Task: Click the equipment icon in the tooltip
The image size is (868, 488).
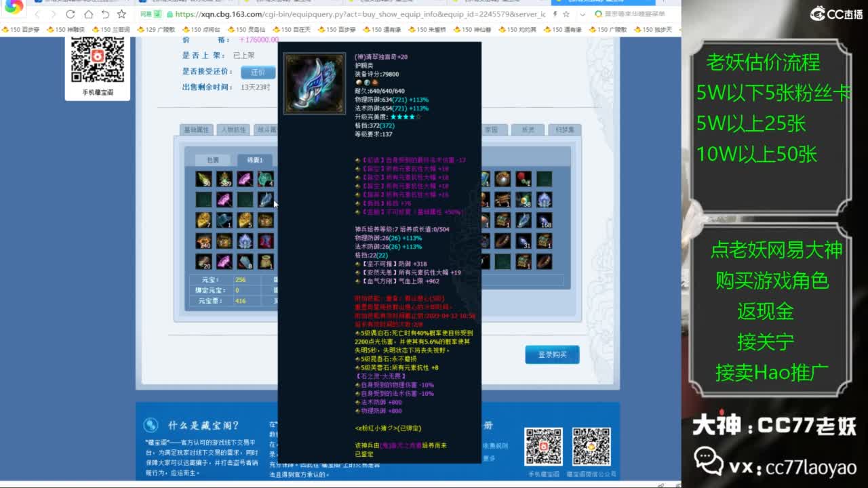Action: point(314,83)
